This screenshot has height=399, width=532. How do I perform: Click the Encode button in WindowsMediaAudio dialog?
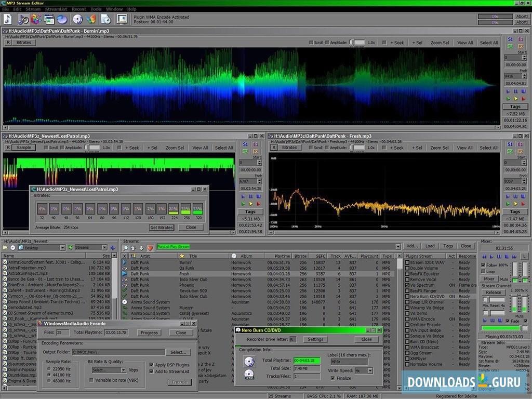(179, 382)
